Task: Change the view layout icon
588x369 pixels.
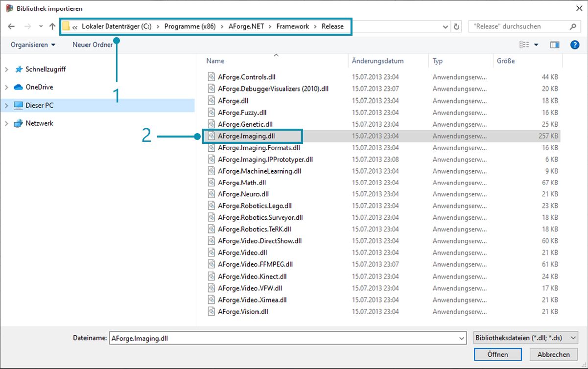Action: click(524, 45)
